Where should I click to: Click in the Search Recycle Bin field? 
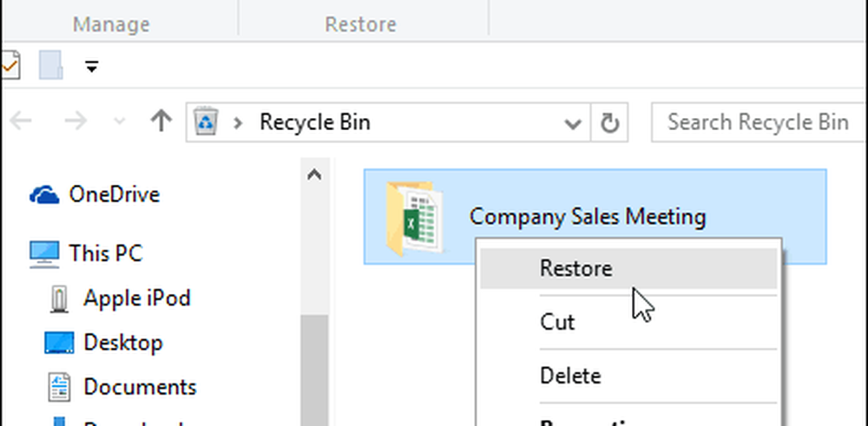point(757,122)
